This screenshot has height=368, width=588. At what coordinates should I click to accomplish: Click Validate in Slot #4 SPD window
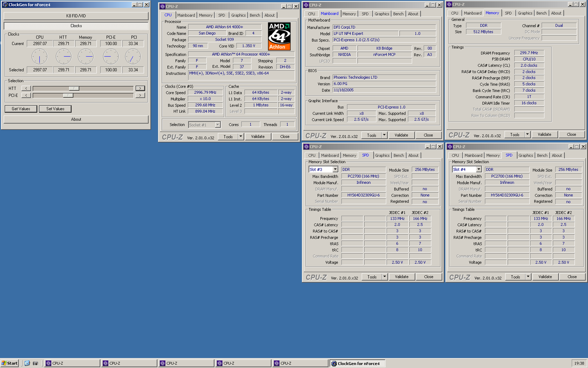click(545, 277)
